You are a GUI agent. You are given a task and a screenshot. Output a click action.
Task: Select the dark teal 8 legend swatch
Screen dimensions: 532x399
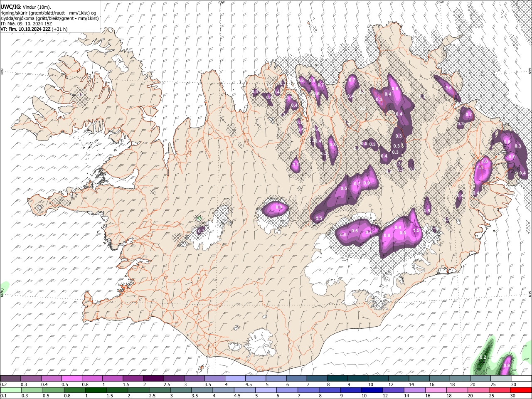coord(337,379)
